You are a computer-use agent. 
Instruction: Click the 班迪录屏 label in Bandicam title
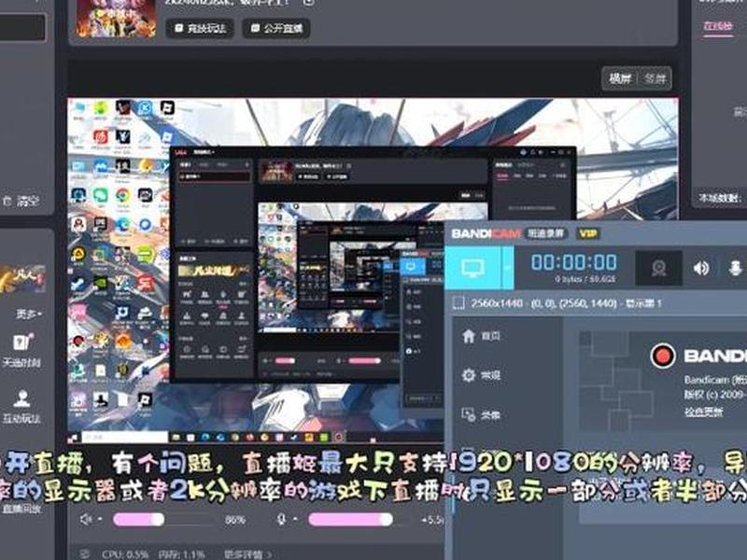546,233
